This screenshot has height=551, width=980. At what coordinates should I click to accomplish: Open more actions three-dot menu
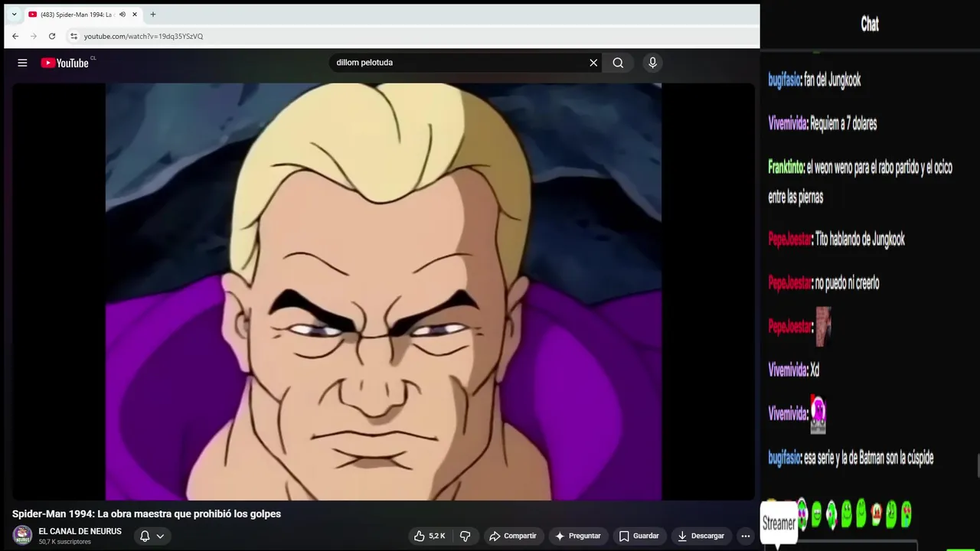[746, 536]
